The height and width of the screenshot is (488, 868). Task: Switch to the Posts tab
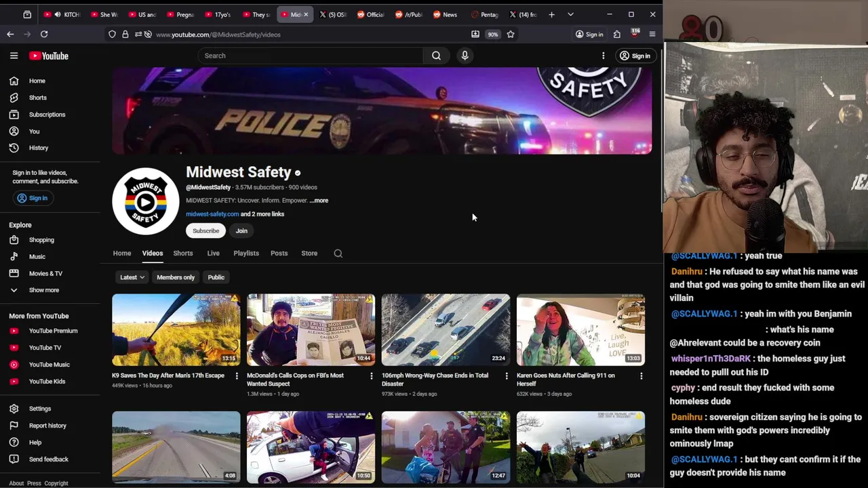point(279,253)
